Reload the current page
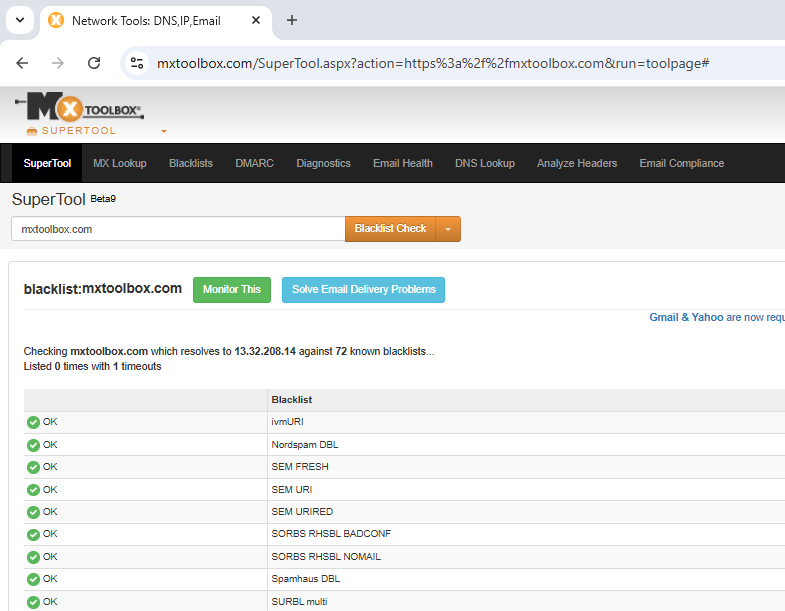 pos(94,63)
